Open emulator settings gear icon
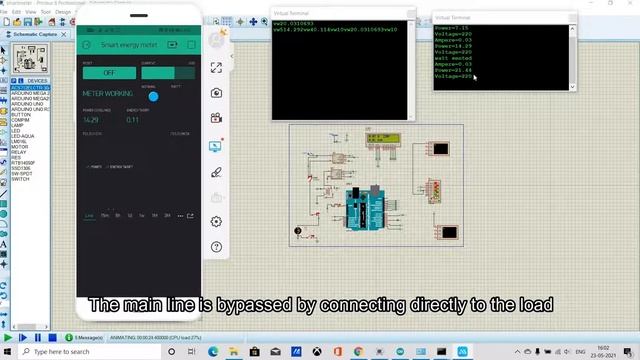The width and height of the screenshot is (640, 360). pos(216,221)
